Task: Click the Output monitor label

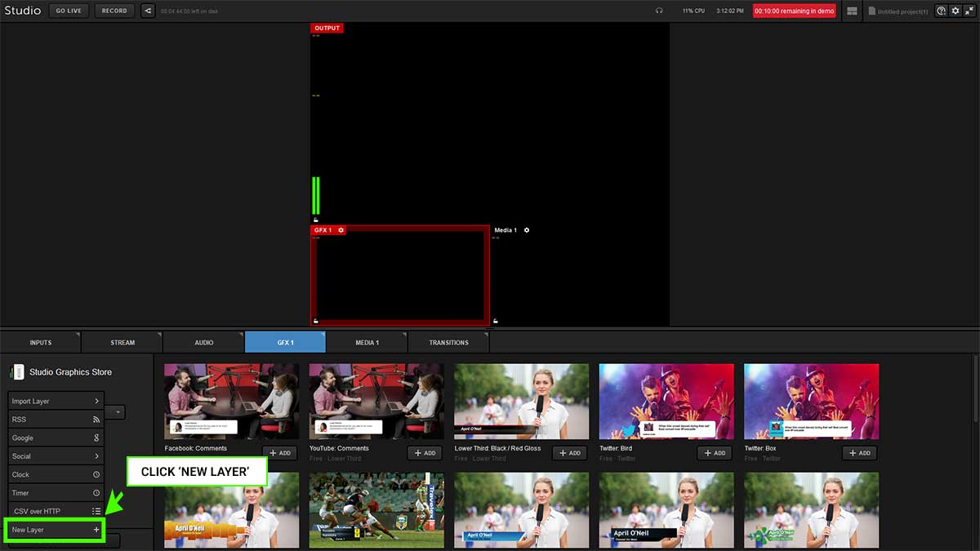Action: click(327, 29)
